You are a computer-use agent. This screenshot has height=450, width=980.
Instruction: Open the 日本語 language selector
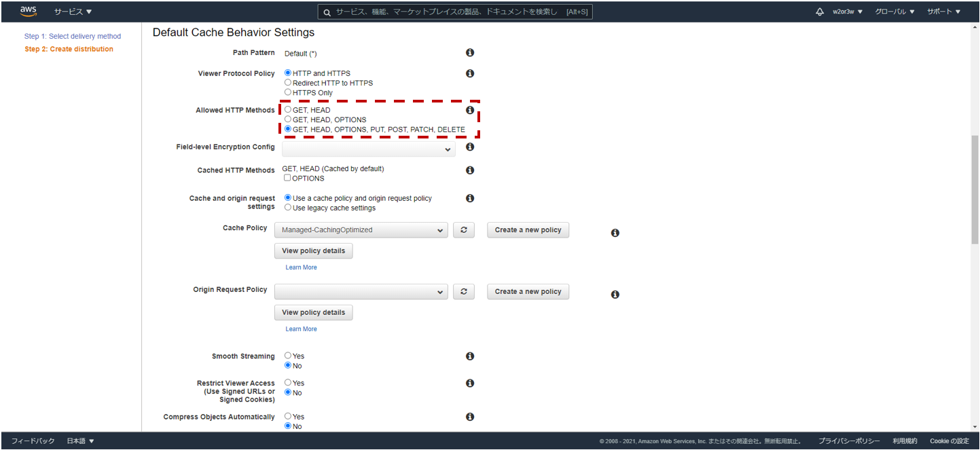pyautogui.click(x=80, y=441)
